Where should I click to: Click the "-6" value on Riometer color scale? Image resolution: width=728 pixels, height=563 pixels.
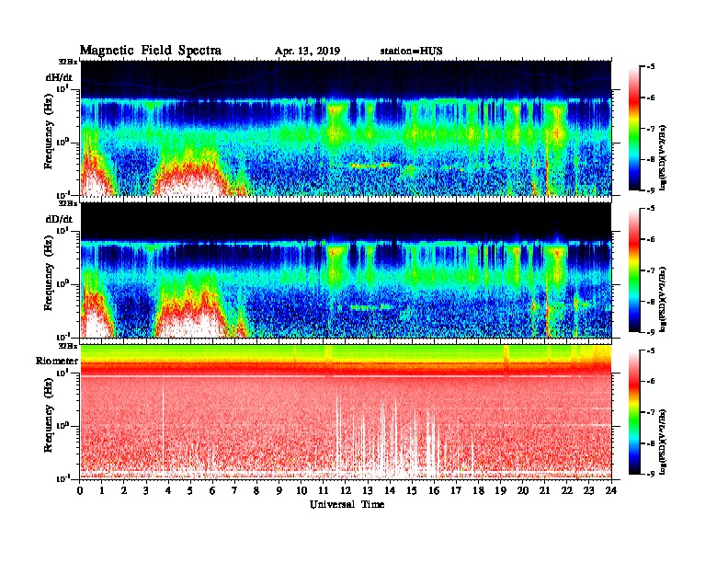coord(650,382)
